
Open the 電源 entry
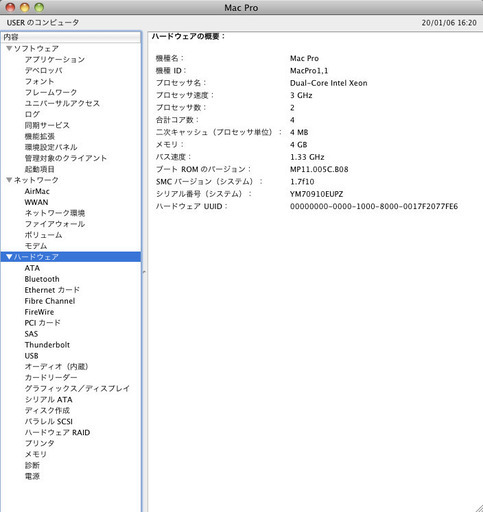coord(32,476)
